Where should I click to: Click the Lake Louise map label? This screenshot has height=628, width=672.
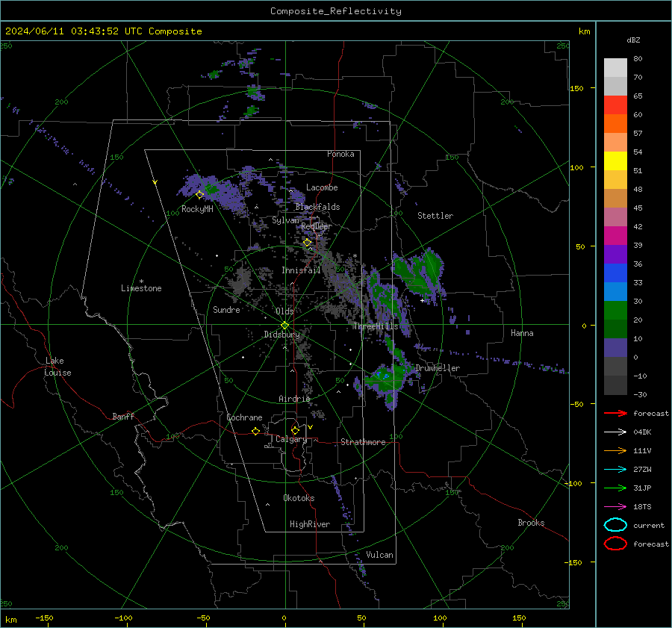[x=57, y=367]
